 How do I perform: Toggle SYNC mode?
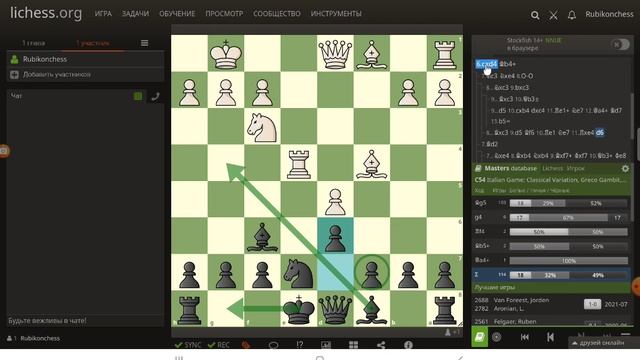click(x=188, y=344)
